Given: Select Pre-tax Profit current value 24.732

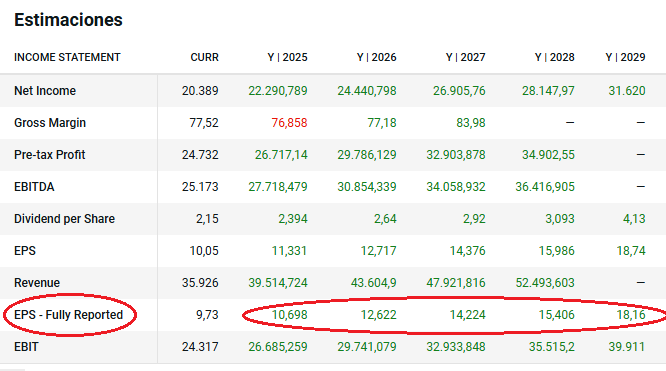Looking at the screenshot, I should pyautogui.click(x=200, y=155).
